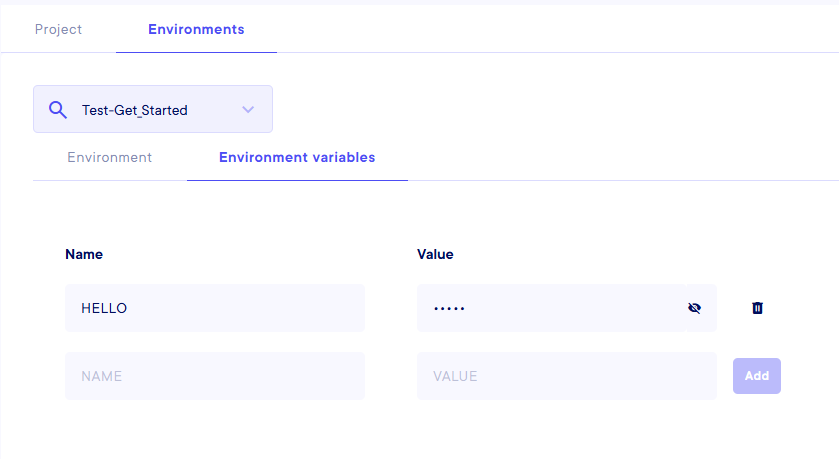The width and height of the screenshot is (839, 459).
Task: Select the Environment variables sub-tab
Action: point(297,157)
